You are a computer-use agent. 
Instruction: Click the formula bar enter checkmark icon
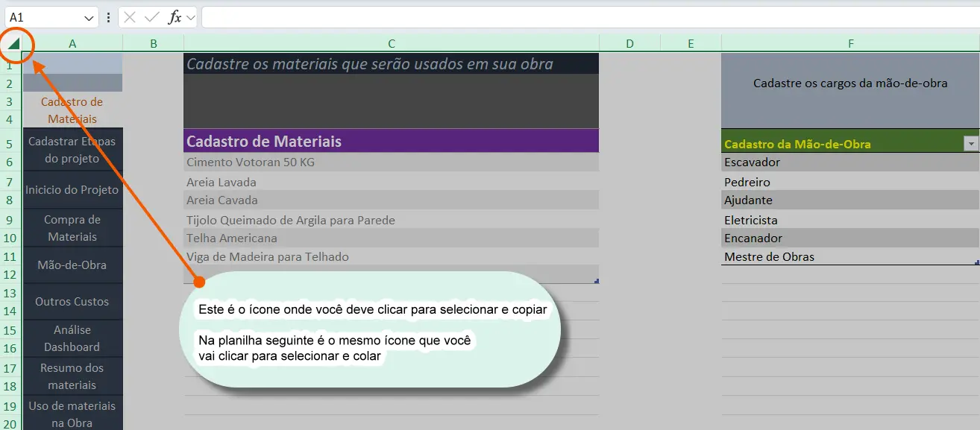[152, 17]
